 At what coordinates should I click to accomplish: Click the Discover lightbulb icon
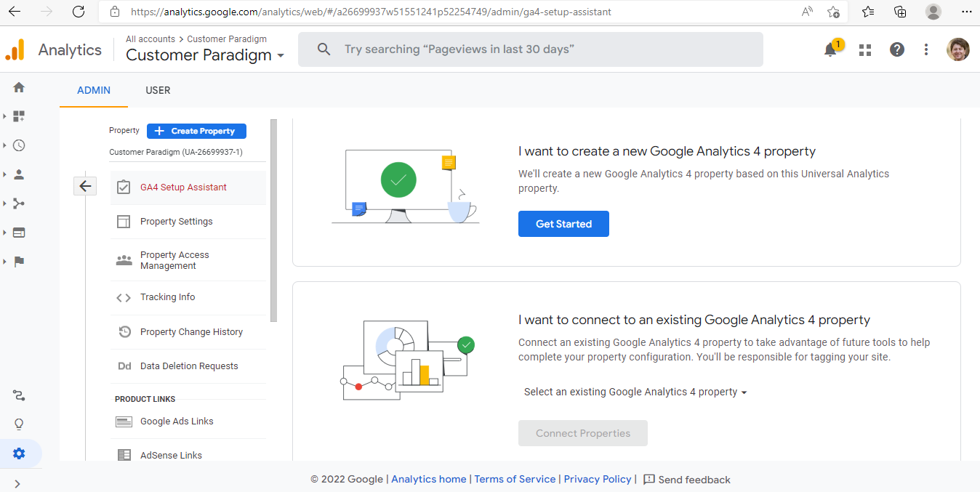[19, 424]
